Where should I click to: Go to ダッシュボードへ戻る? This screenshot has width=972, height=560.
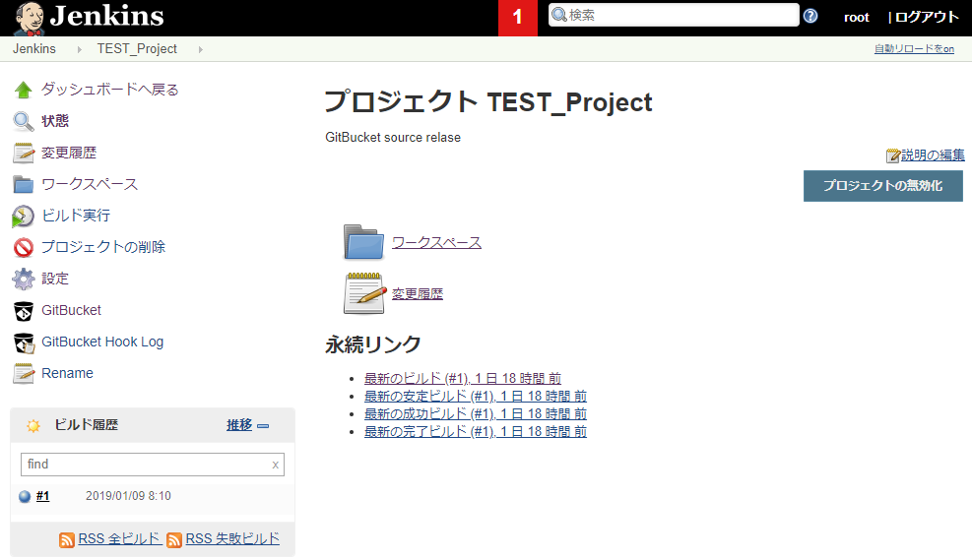tap(110, 90)
